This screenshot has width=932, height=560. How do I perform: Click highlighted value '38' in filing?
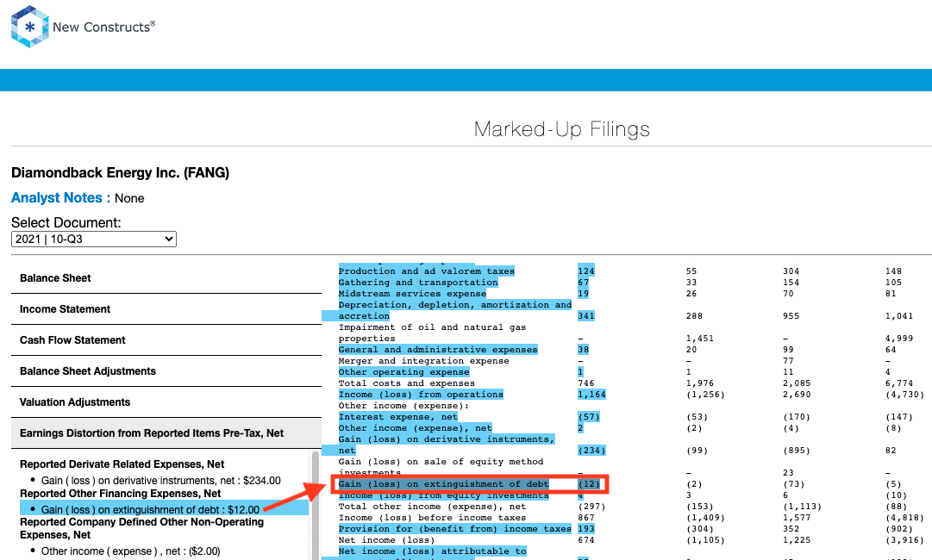pos(583,350)
